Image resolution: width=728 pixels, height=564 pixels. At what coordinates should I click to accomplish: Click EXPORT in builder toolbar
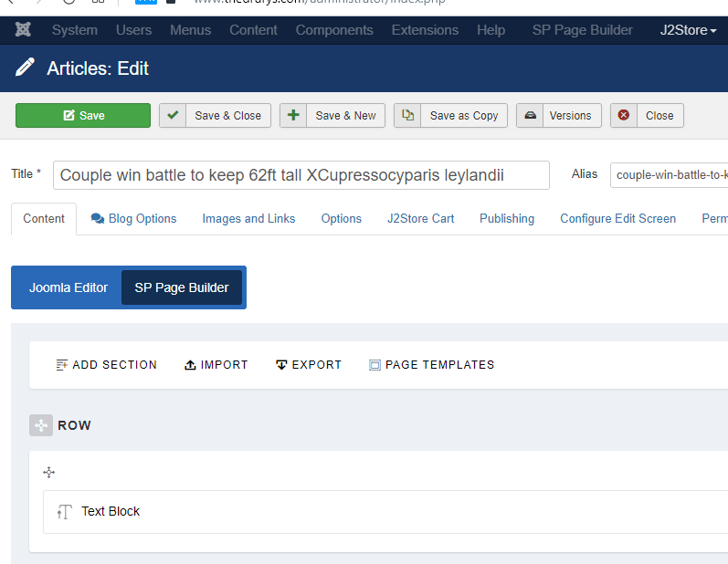pos(309,365)
